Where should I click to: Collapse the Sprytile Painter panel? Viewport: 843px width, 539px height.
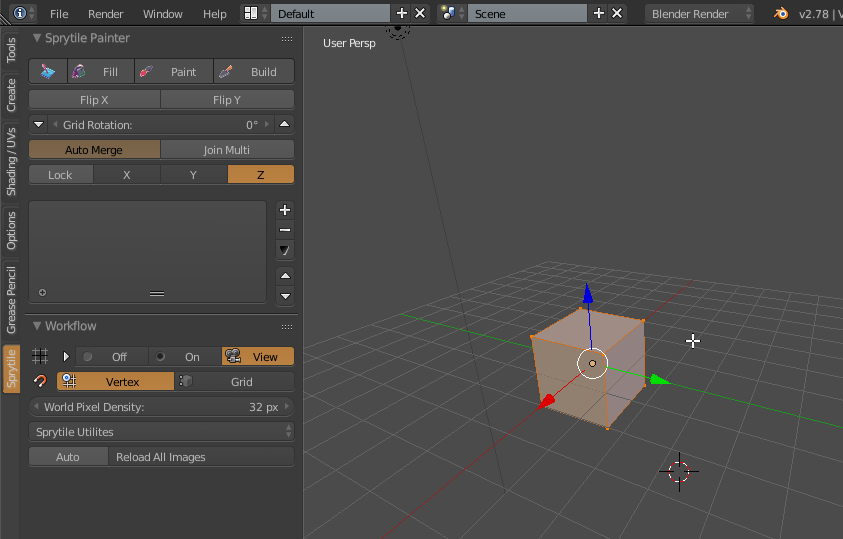click(x=37, y=38)
